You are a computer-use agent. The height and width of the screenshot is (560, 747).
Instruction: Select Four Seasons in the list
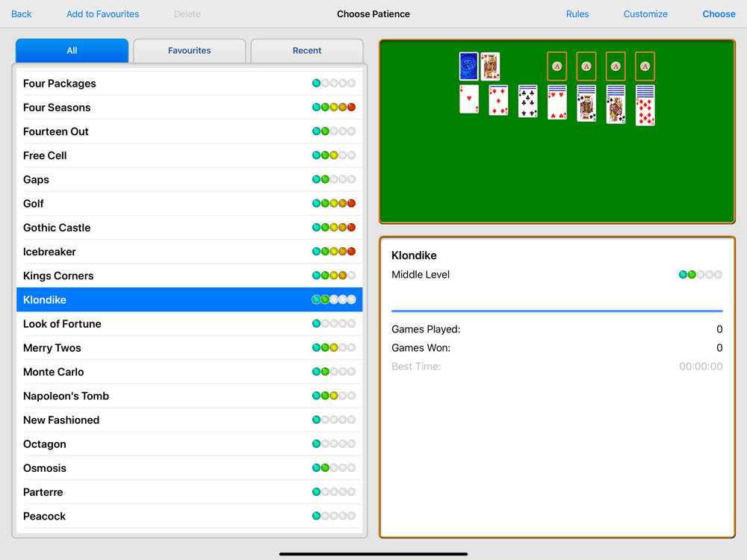[x=190, y=107]
